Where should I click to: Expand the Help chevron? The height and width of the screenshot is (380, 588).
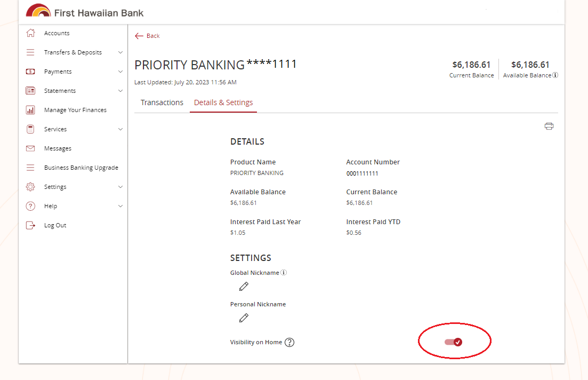click(x=120, y=206)
